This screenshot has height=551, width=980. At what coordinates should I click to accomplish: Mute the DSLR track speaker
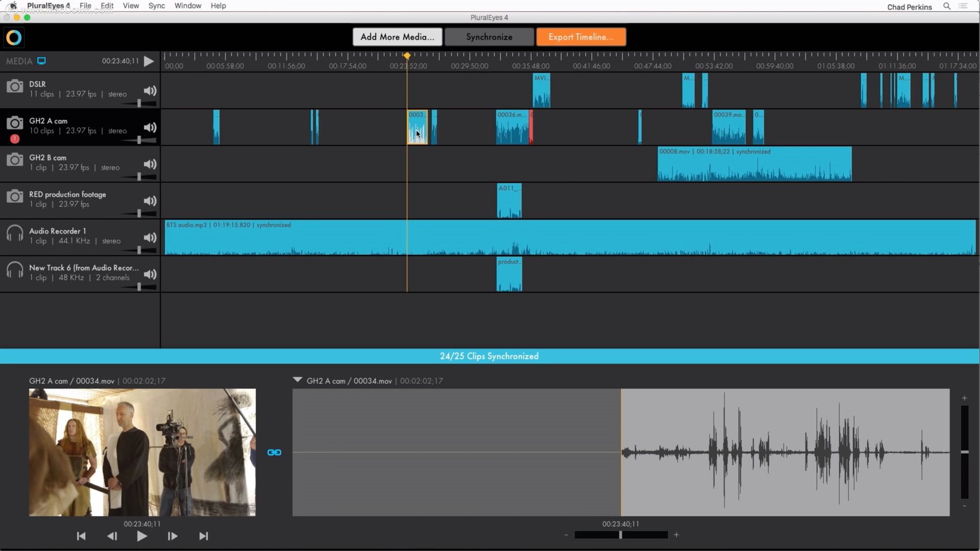tap(150, 91)
